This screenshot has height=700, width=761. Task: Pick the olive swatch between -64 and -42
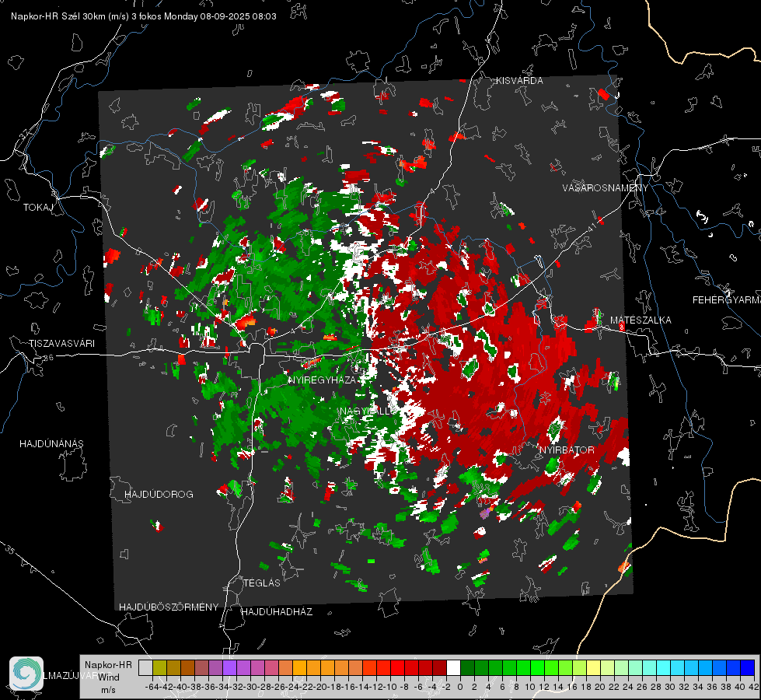(159, 668)
